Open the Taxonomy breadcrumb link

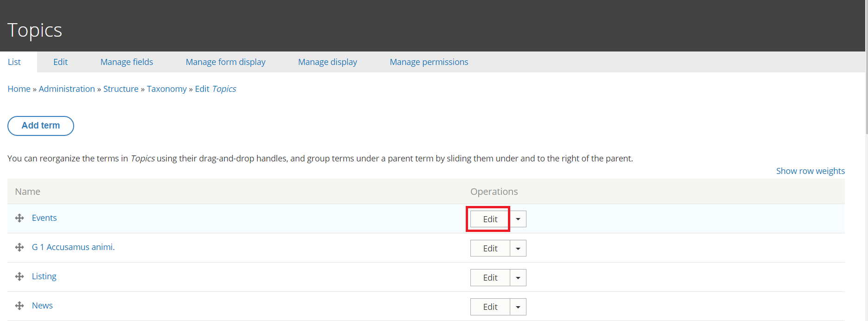click(166, 89)
